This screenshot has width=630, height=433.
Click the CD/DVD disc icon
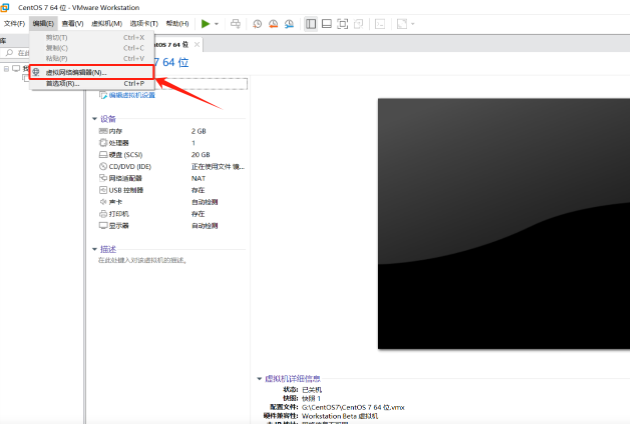click(103, 166)
